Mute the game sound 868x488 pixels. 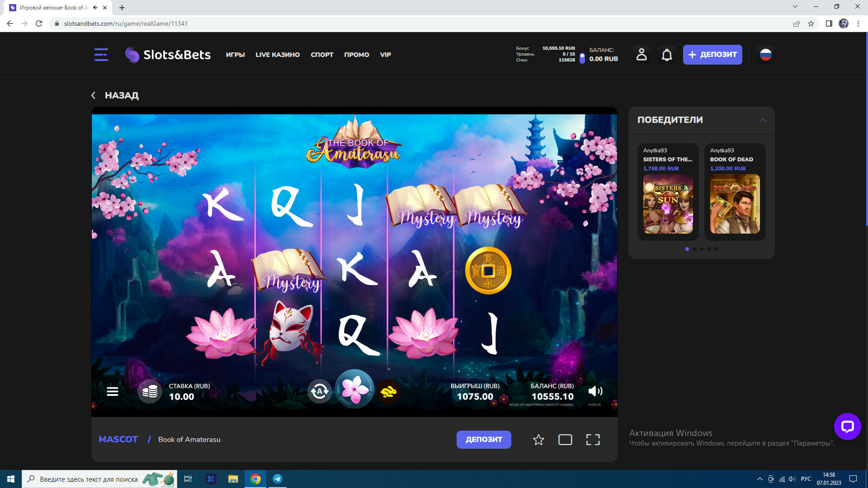[x=595, y=391]
